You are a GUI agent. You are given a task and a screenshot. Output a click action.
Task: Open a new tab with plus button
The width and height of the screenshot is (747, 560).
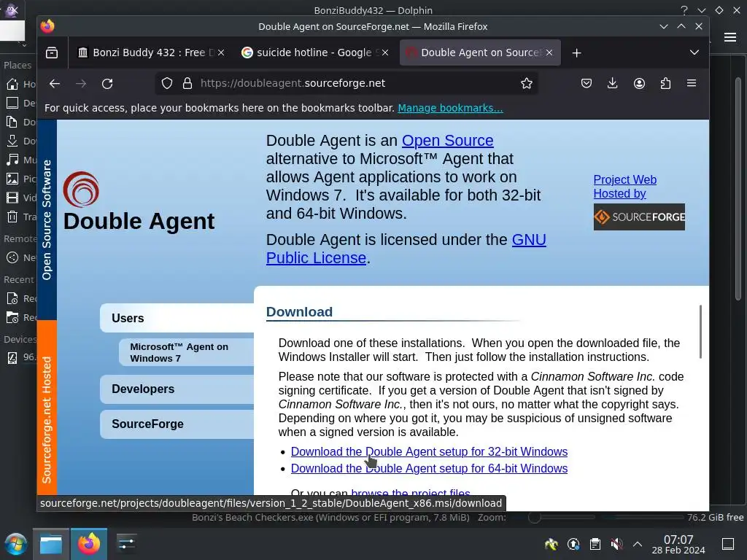[576, 52]
